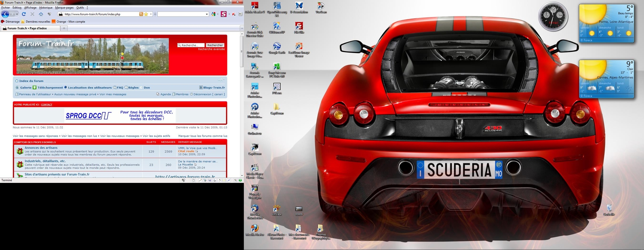Launch VueScan desktop shortcut
The height and width of the screenshot is (250, 644).
[321, 8]
